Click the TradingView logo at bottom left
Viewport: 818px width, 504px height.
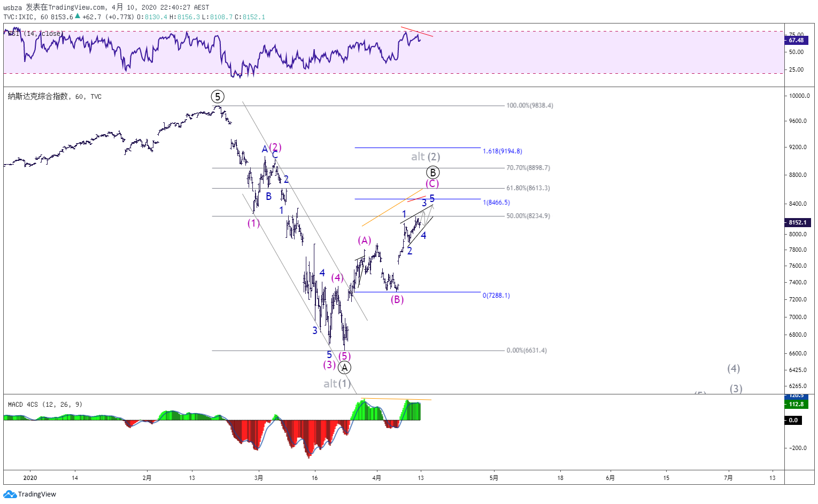30,494
